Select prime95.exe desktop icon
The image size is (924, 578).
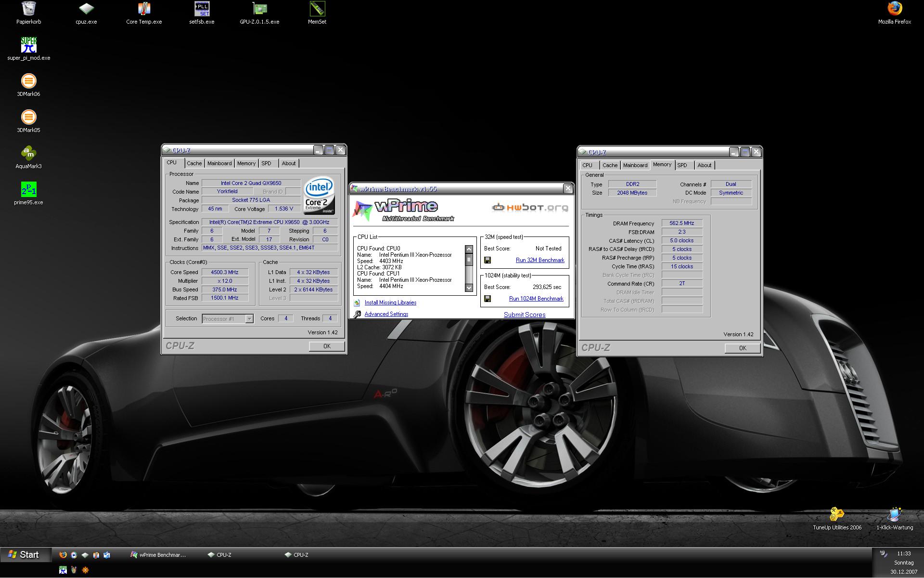click(29, 193)
